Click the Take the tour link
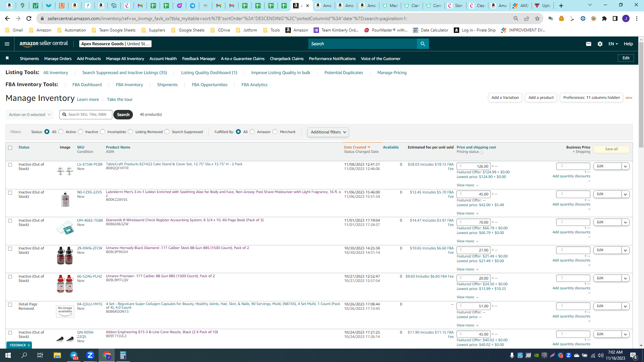 pos(120,100)
